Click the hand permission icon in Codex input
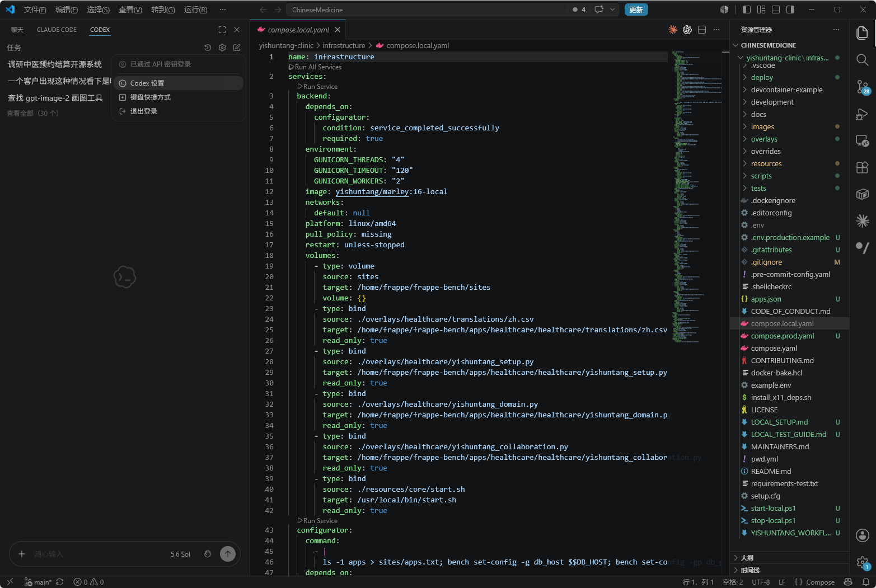The height and width of the screenshot is (588, 876). point(208,554)
